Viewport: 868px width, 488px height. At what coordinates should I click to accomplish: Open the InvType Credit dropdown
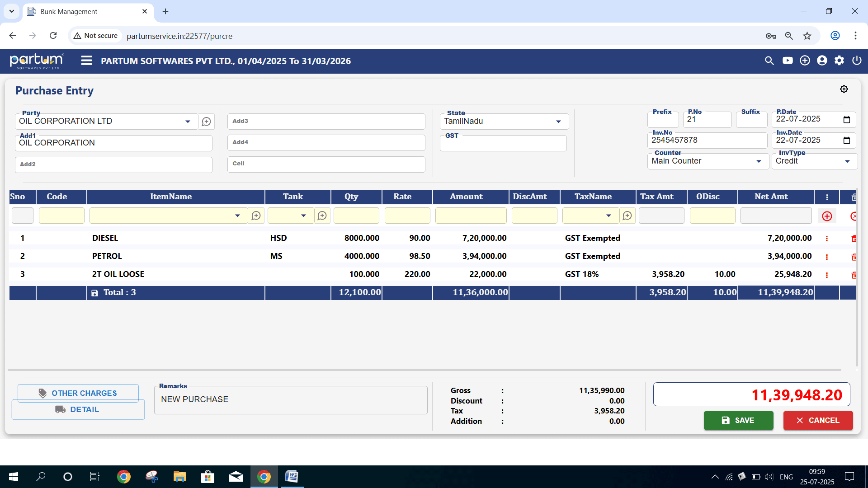[x=847, y=161]
